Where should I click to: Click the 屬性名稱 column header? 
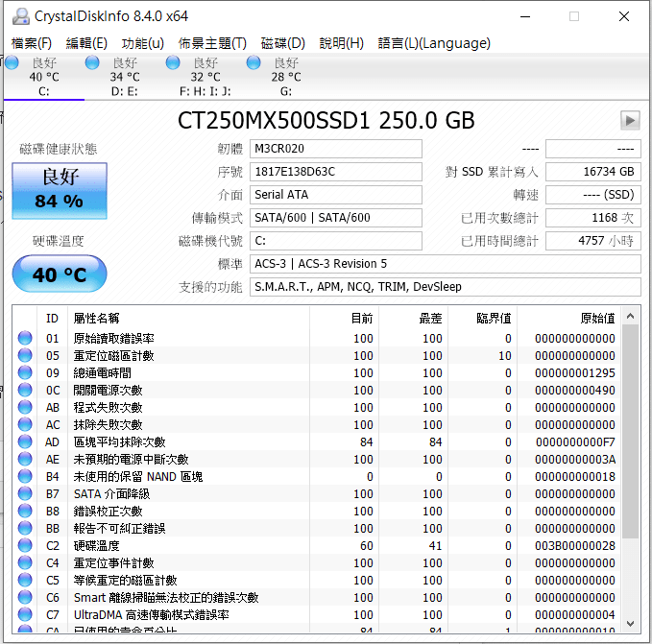96,318
